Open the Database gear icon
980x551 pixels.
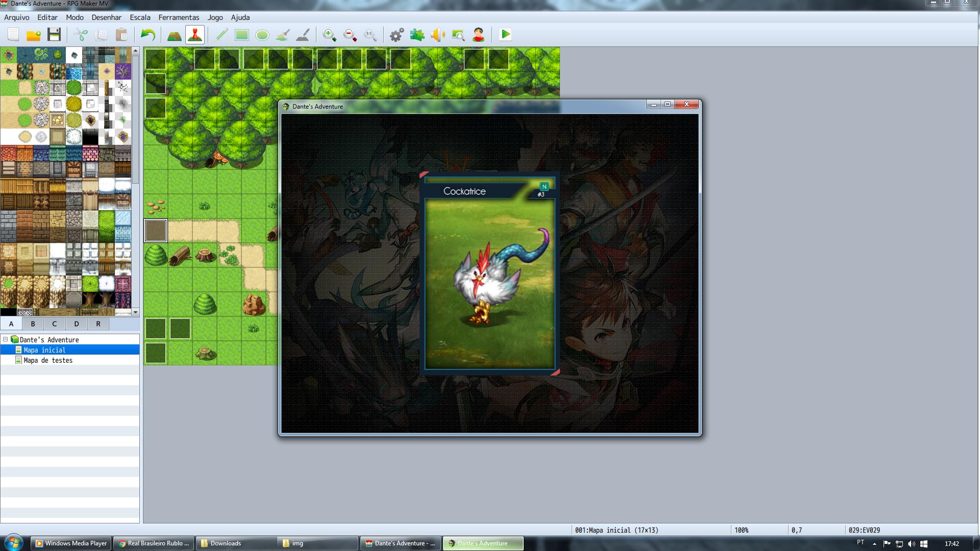397,35
